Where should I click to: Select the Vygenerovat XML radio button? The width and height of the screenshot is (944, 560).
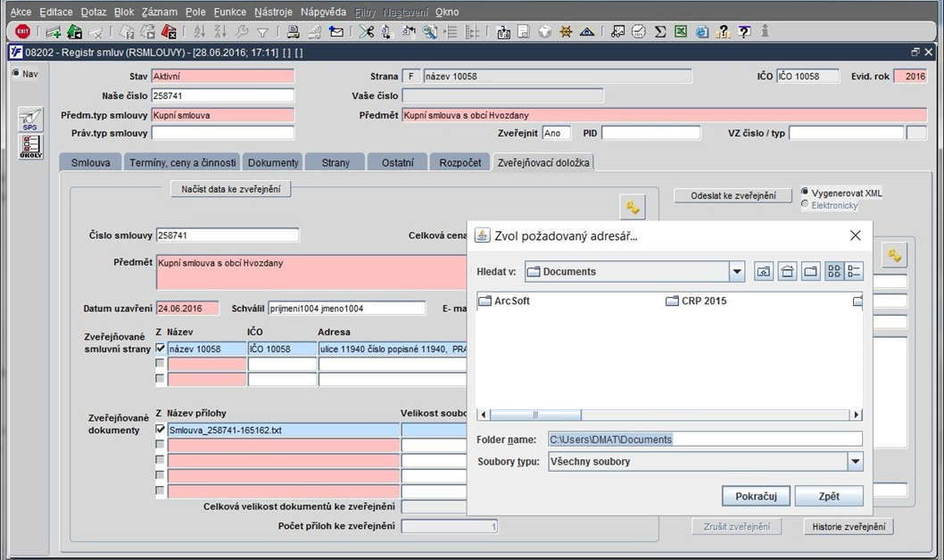coord(804,192)
